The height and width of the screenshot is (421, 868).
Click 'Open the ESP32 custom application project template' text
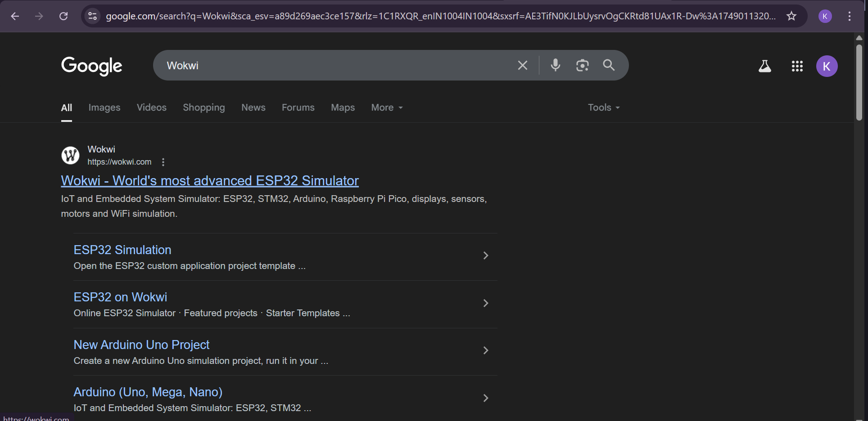click(190, 266)
